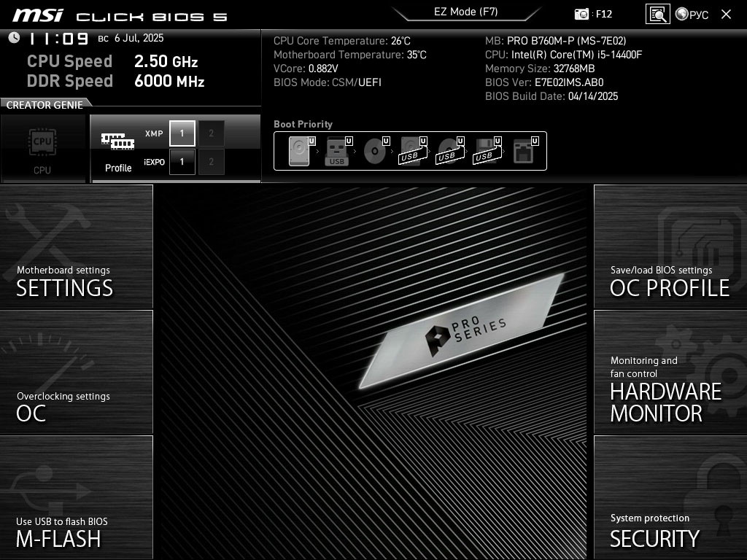
Task: Take a screenshot with the F12 camera icon
Action: point(581,15)
